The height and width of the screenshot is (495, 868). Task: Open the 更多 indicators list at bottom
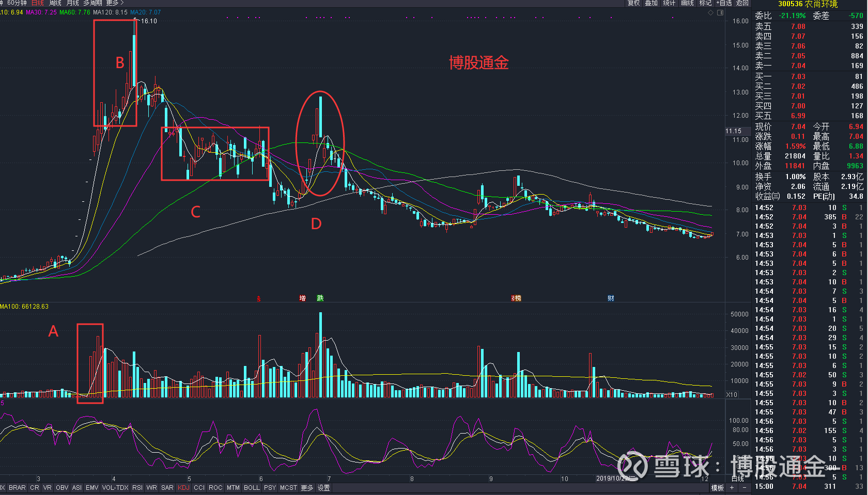pyautogui.click(x=307, y=488)
